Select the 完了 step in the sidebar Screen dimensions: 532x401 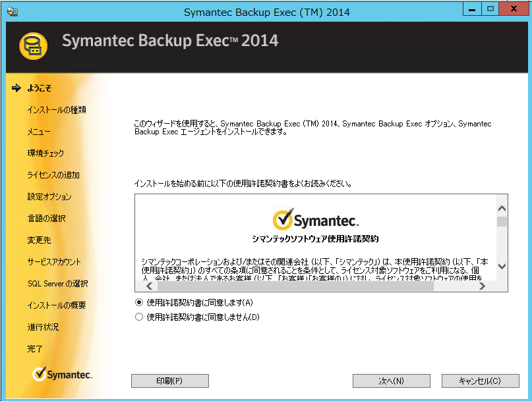[x=35, y=348]
